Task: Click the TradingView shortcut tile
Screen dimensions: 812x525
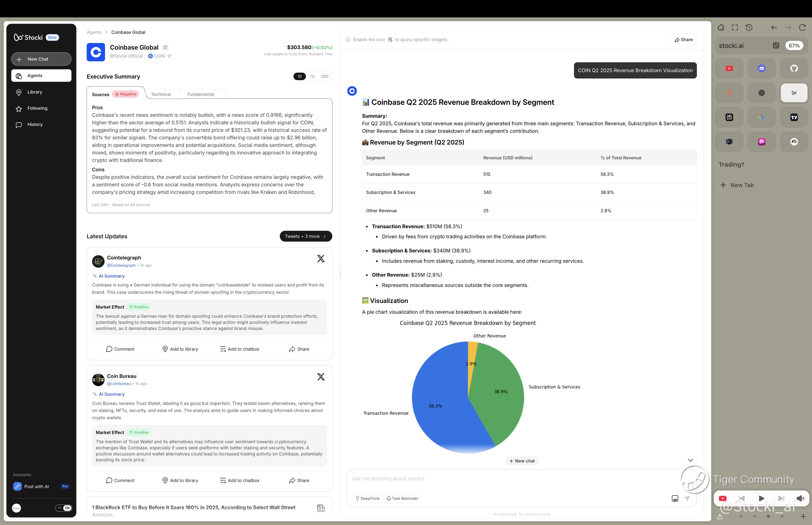Action: point(794,117)
